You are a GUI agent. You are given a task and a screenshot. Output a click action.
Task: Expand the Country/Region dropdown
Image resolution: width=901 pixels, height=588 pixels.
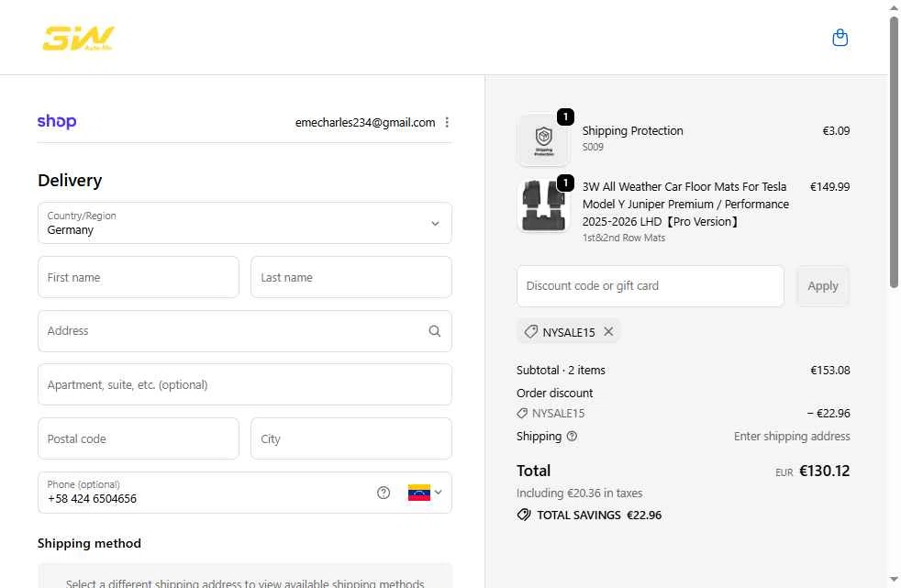coord(245,223)
